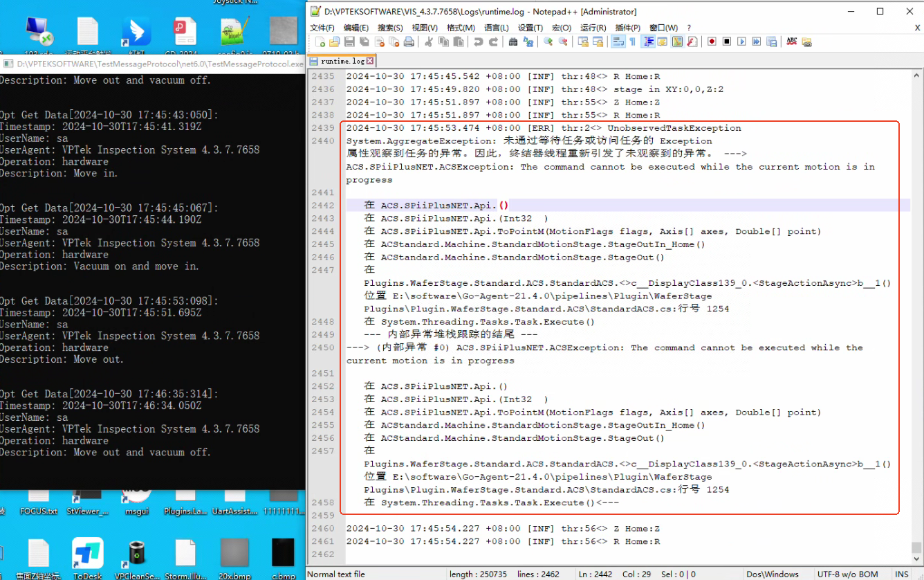Toggle show all characters pilcrow icon
Image resolution: width=924 pixels, height=580 pixels.
pos(633,42)
